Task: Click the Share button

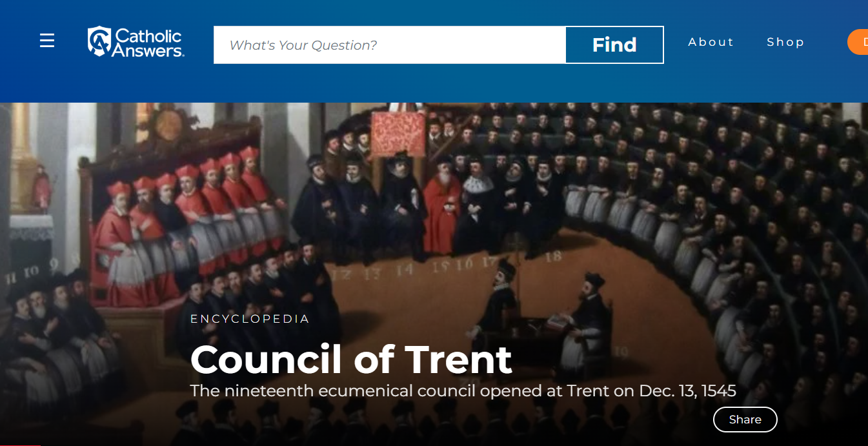Action: (x=745, y=420)
